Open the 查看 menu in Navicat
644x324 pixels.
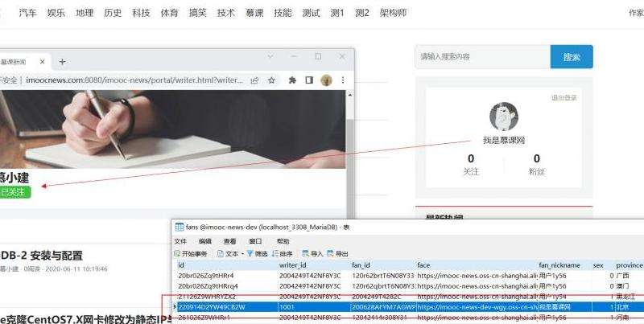click(x=230, y=241)
